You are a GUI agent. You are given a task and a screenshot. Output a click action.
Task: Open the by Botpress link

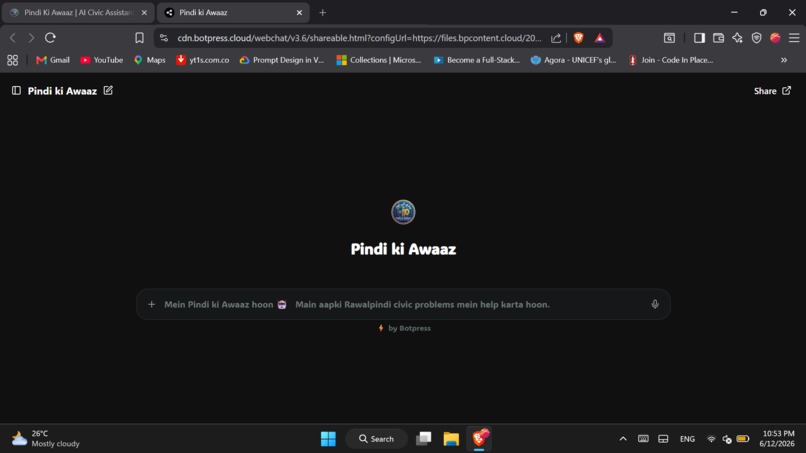[405, 328]
